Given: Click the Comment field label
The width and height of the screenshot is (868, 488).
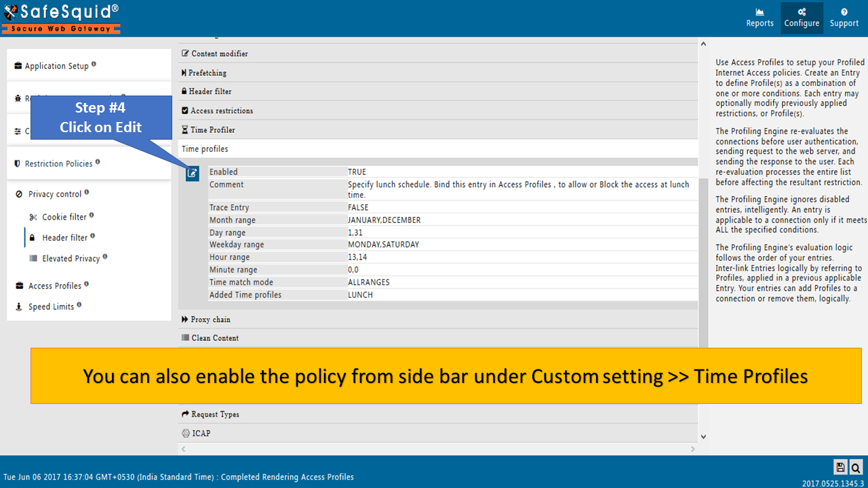Looking at the screenshot, I should [x=226, y=184].
